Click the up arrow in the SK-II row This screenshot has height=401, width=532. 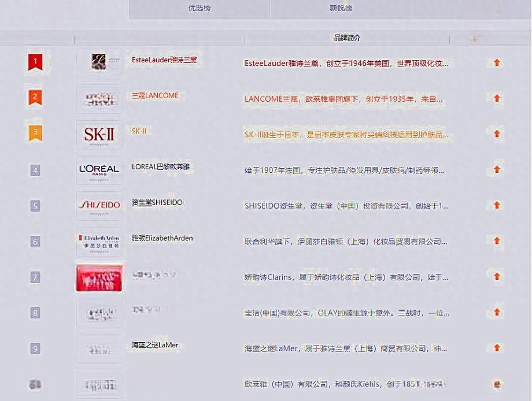pos(497,134)
